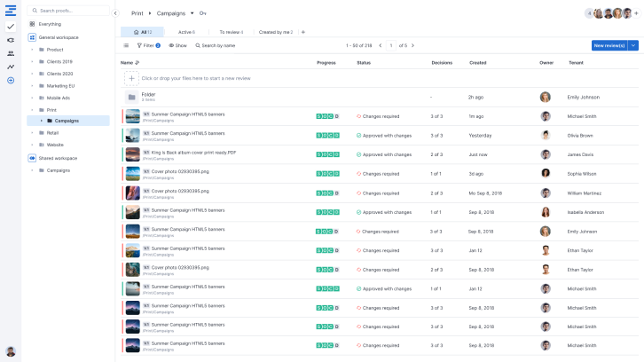
Task: Open the King Is Back album cover thumbnail
Action: [132, 153]
